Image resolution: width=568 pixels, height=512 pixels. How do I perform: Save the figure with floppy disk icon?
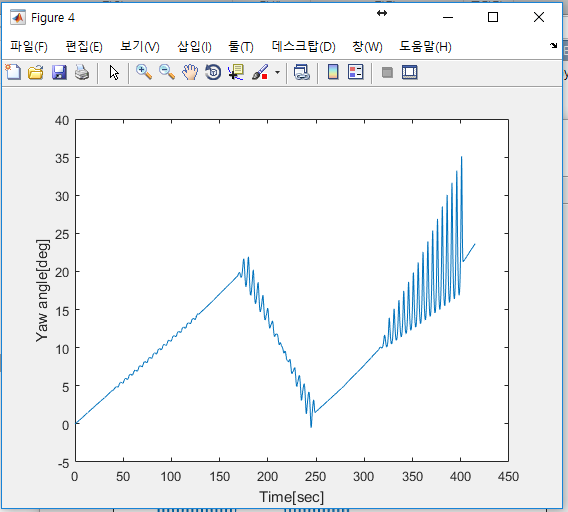(x=59, y=72)
